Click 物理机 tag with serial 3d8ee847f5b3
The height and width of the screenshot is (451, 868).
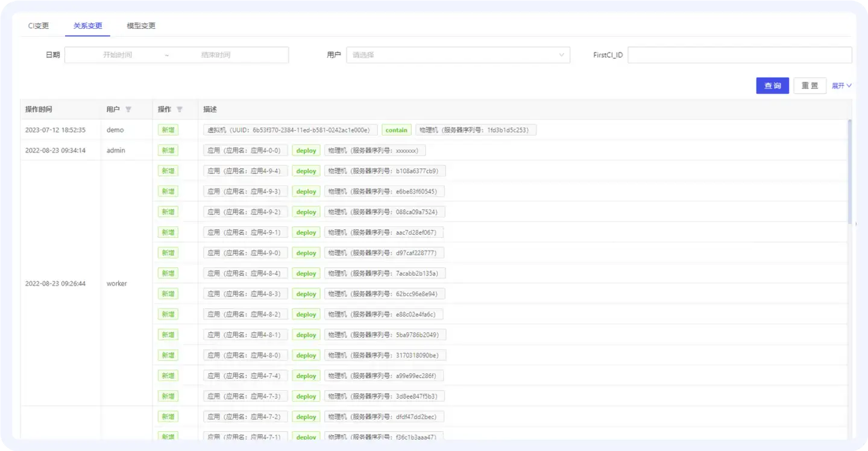coord(385,396)
